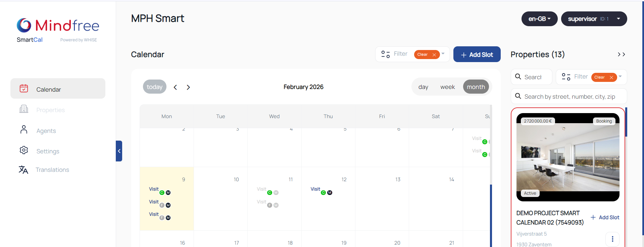Open the Translations page icon
This screenshot has height=247, width=644.
pos(23,170)
